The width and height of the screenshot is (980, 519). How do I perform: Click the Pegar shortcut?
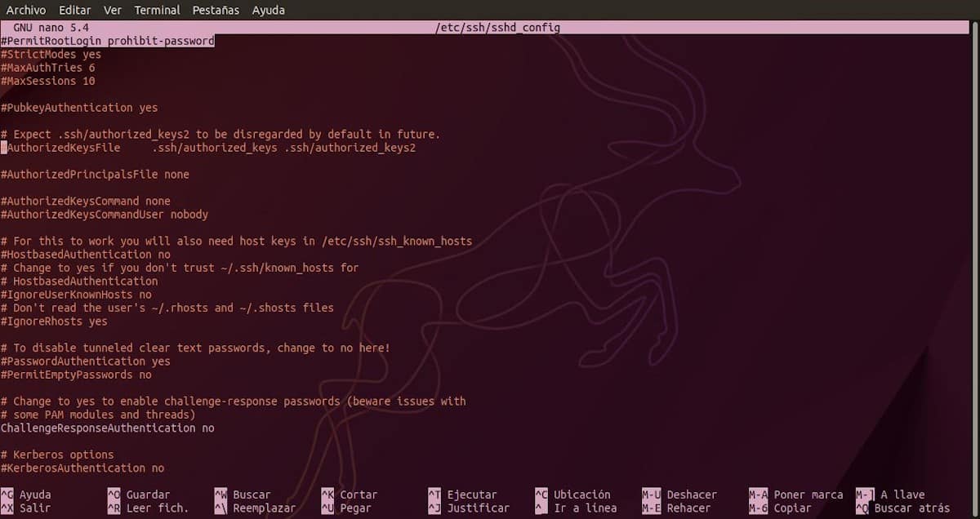(x=357, y=508)
